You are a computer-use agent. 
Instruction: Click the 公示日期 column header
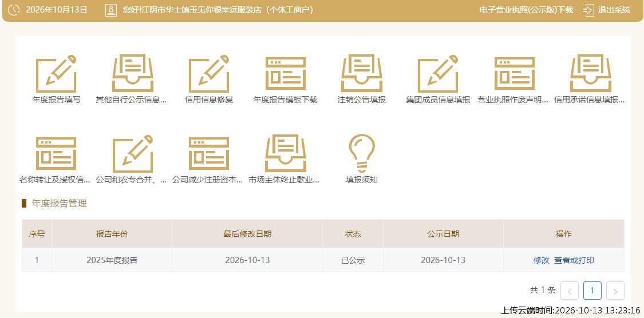pos(443,234)
